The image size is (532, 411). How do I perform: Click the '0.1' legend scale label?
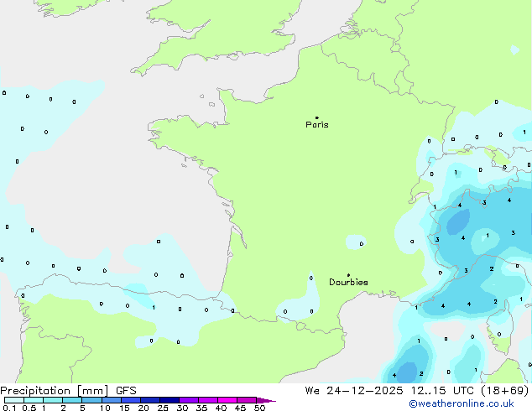(x=9, y=408)
